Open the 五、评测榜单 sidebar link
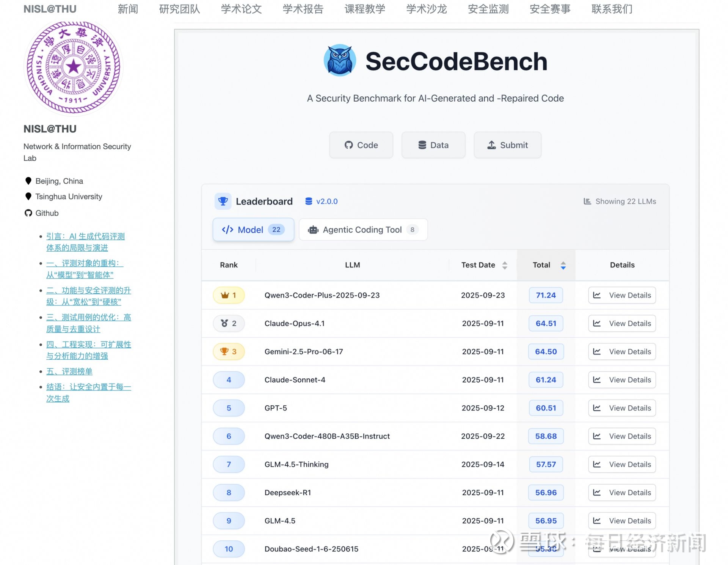This screenshot has width=728, height=565. pyautogui.click(x=69, y=371)
